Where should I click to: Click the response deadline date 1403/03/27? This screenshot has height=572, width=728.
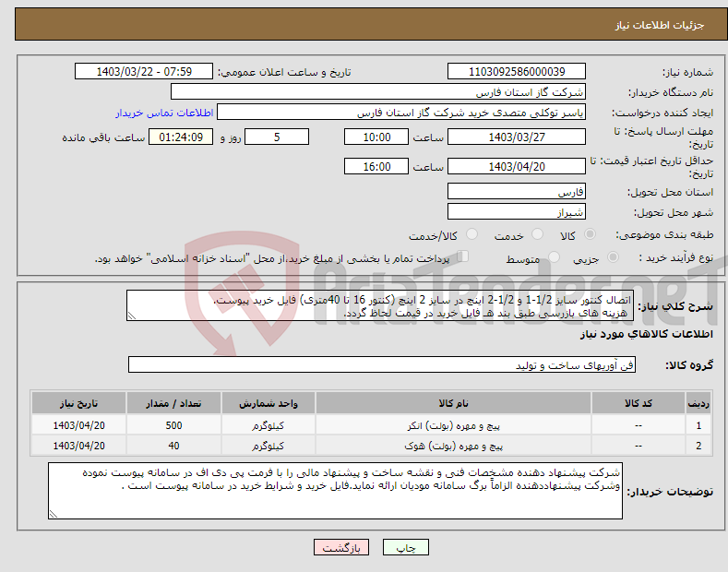[x=517, y=137]
